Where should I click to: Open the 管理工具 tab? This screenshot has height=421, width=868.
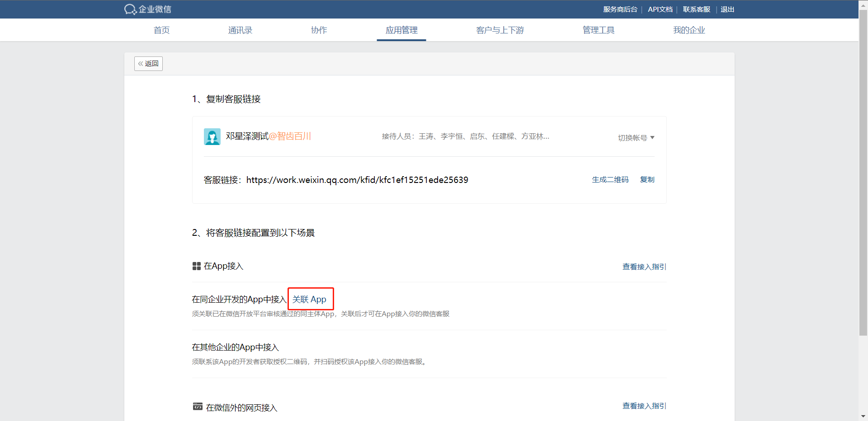tap(599, 30)
